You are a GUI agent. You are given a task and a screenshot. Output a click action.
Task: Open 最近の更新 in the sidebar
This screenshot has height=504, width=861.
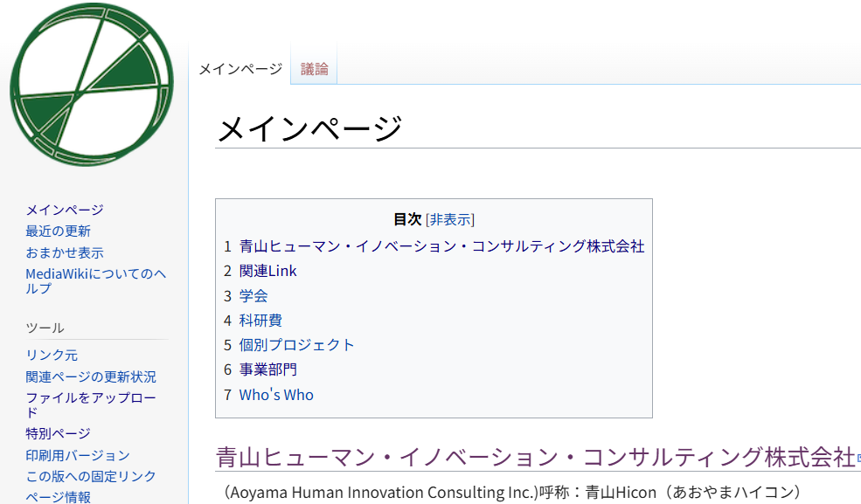coord(59,231)
